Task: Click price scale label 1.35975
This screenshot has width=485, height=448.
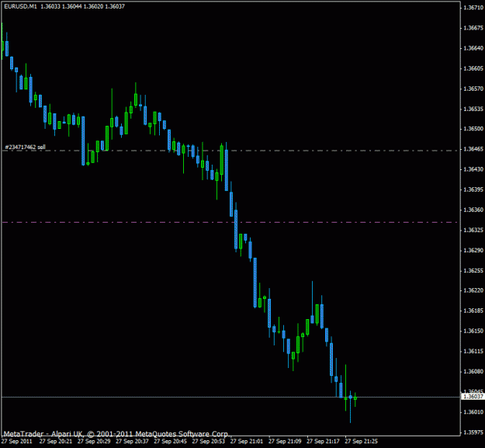Action: [473, 432]
